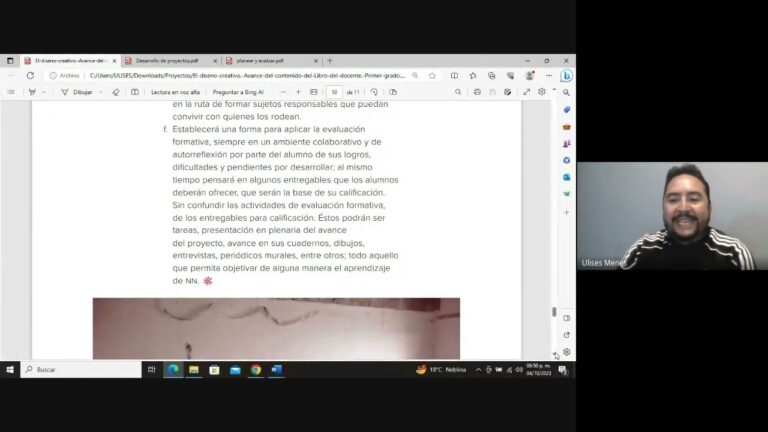The height and width of the screenshot is (432, 768).
Task: Open the sidebar games icon
Action: (567, 144)
